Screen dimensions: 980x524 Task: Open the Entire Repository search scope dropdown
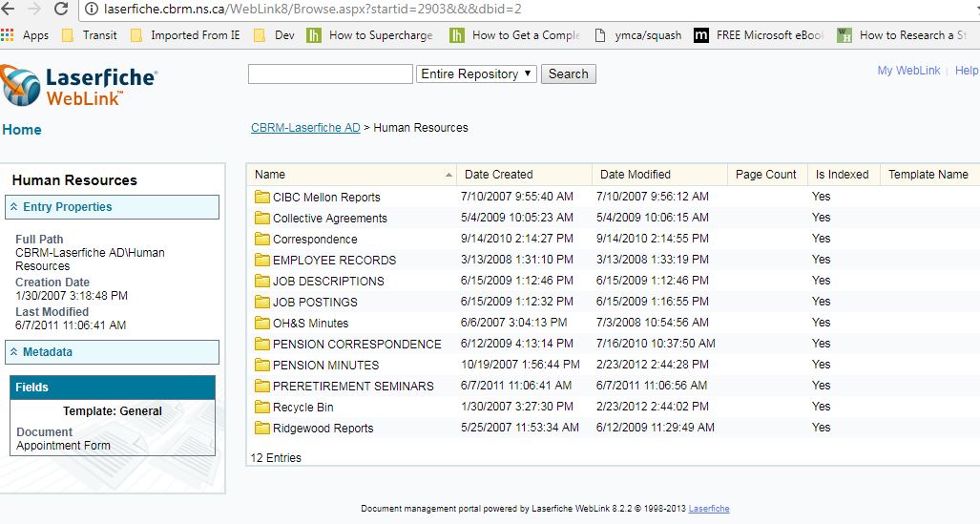(476, 74)
